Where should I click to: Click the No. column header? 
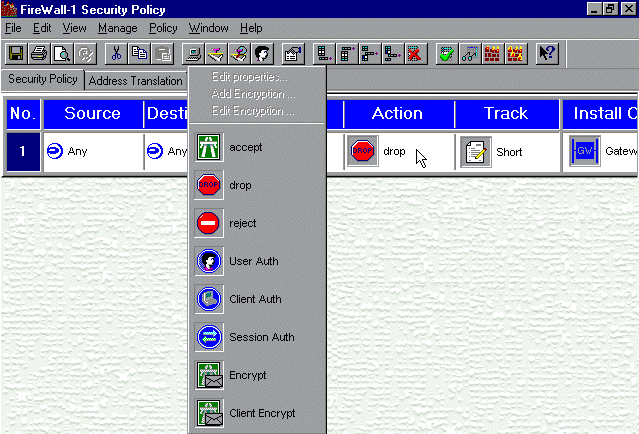[x=23, y=113]
